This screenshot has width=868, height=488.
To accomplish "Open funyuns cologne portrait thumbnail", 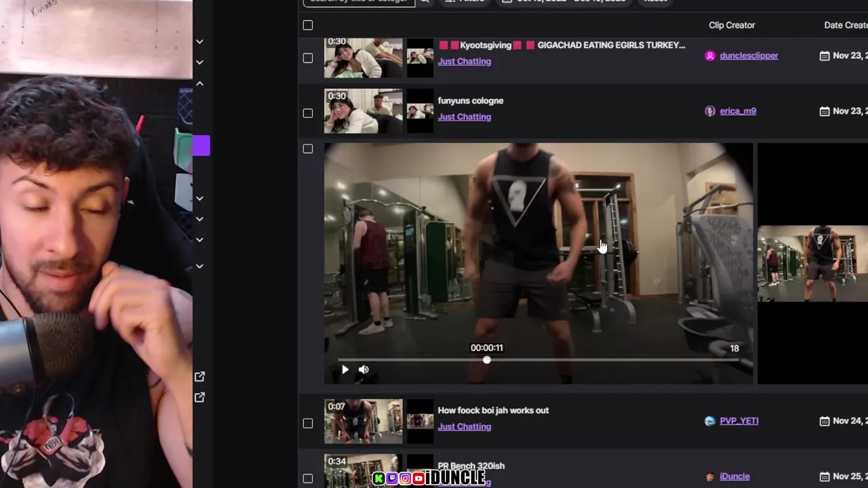I will 420,111.
